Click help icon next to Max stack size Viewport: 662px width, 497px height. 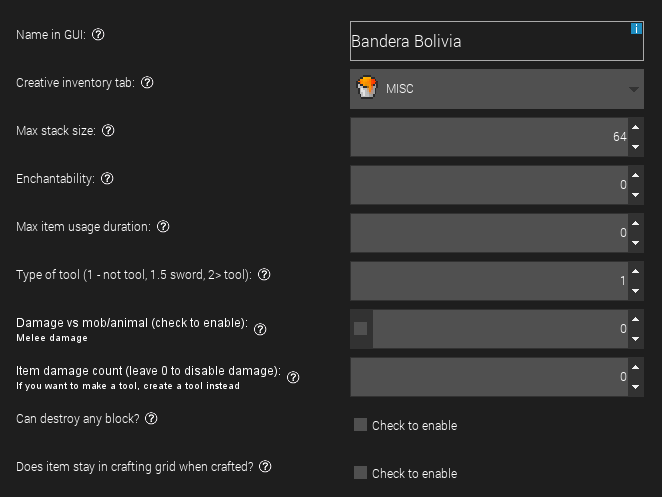[109, 131]
